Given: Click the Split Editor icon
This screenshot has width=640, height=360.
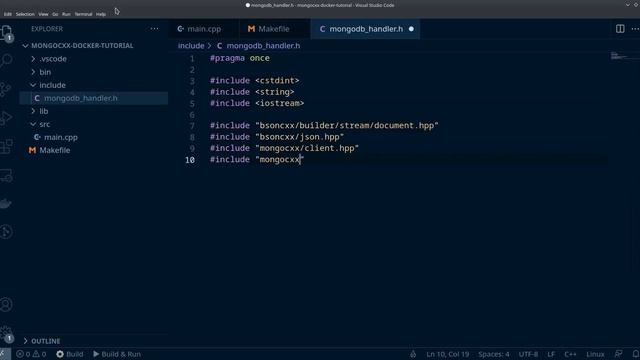Looking at the screenshot, I should pyautogui.click(x=620, y=29).
